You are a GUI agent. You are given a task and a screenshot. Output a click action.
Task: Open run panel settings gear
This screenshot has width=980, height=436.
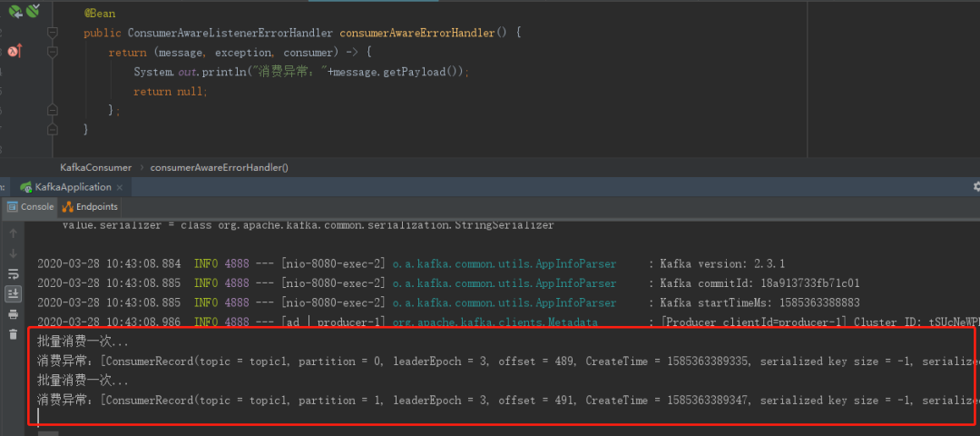point(975,186)
